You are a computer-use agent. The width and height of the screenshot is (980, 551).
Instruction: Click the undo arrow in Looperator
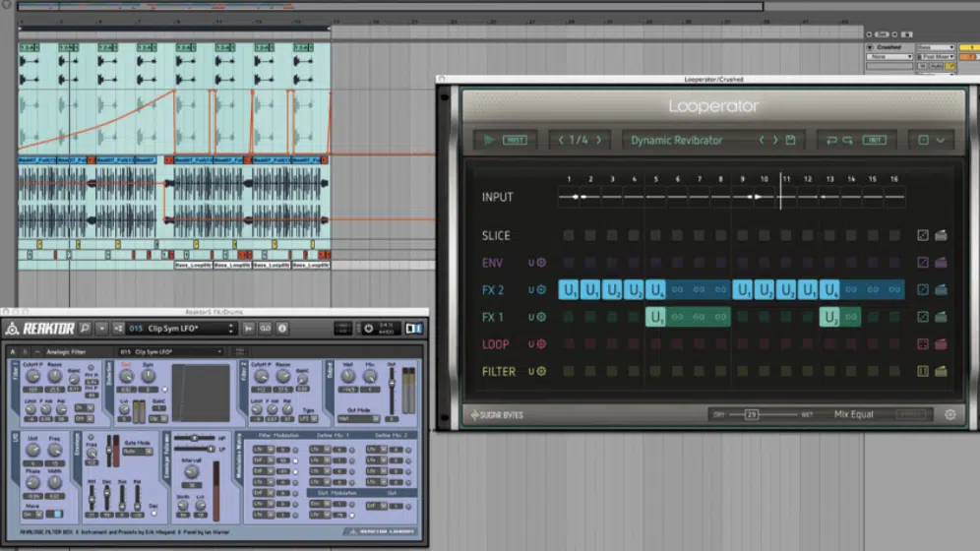(831, 140)
